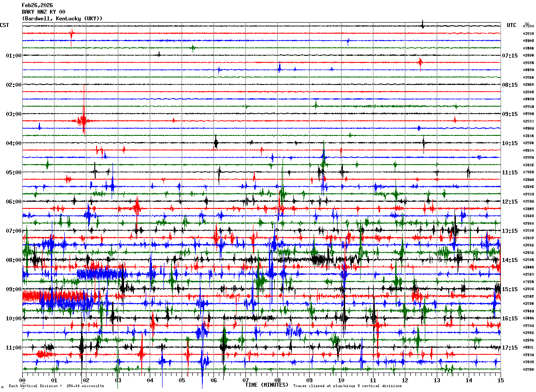Click the UTC timezone label
The image size is (536, 392).
pyautogui.click(x=512, y=25)
